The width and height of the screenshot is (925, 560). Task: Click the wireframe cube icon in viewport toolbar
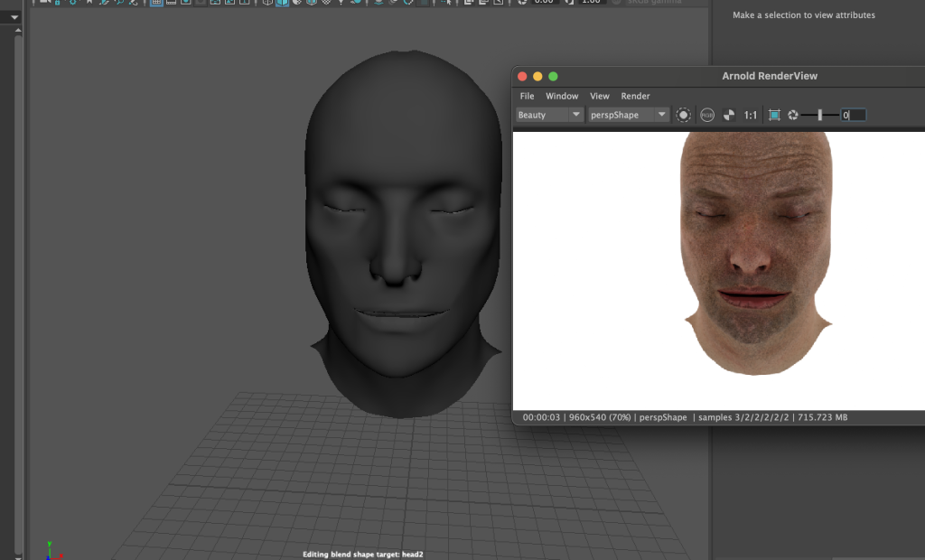(267, 3)
